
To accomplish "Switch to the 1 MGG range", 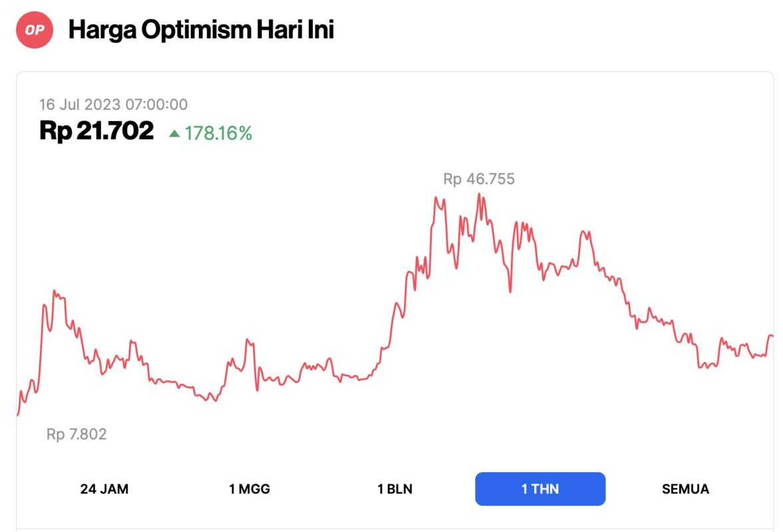I will (x=249, y=489).
